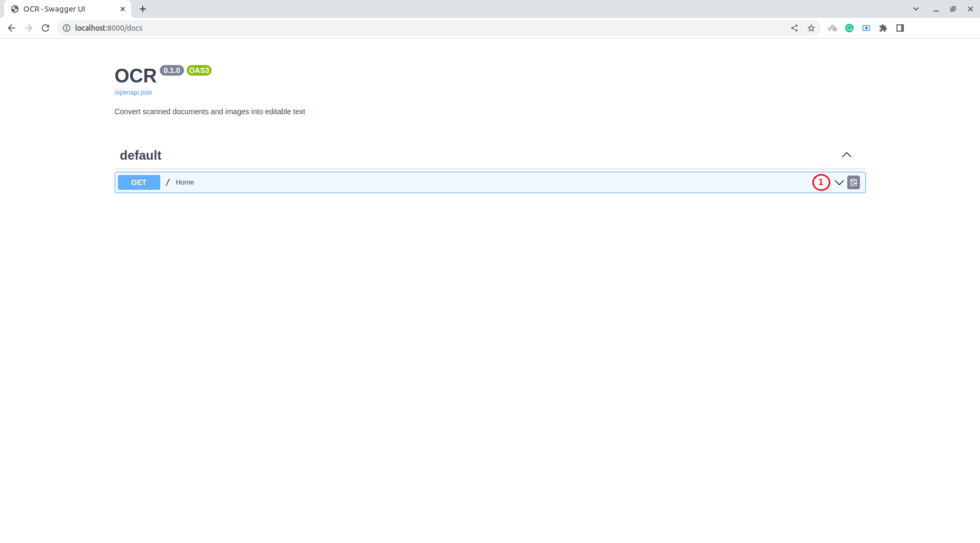Click the 0.1.0 version badge

(x=172, y=70)
